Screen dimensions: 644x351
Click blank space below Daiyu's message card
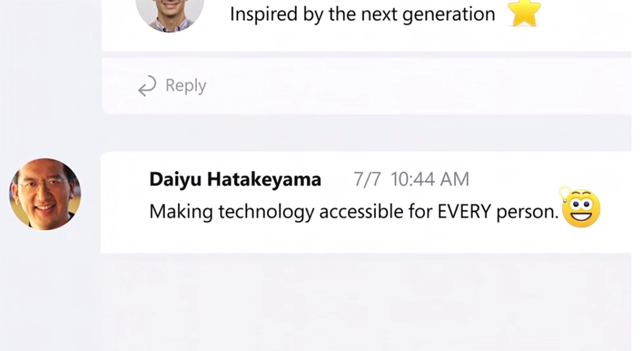(365, 302)
